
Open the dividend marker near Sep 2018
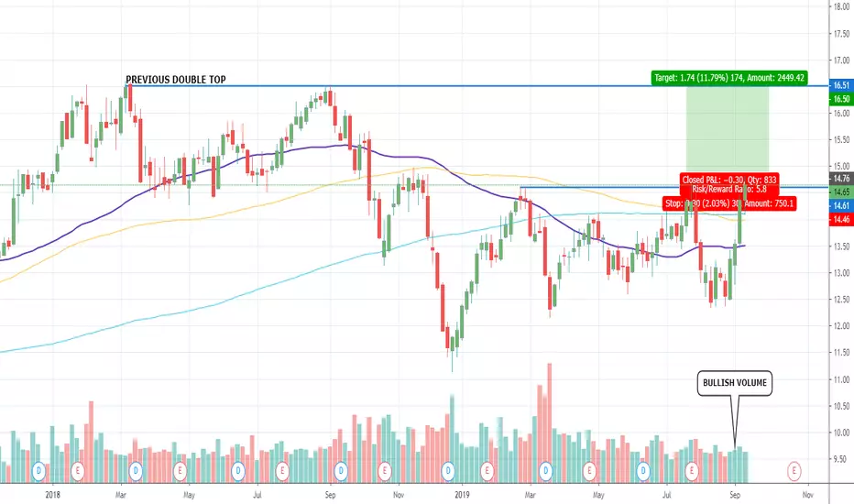pos(341,471)
